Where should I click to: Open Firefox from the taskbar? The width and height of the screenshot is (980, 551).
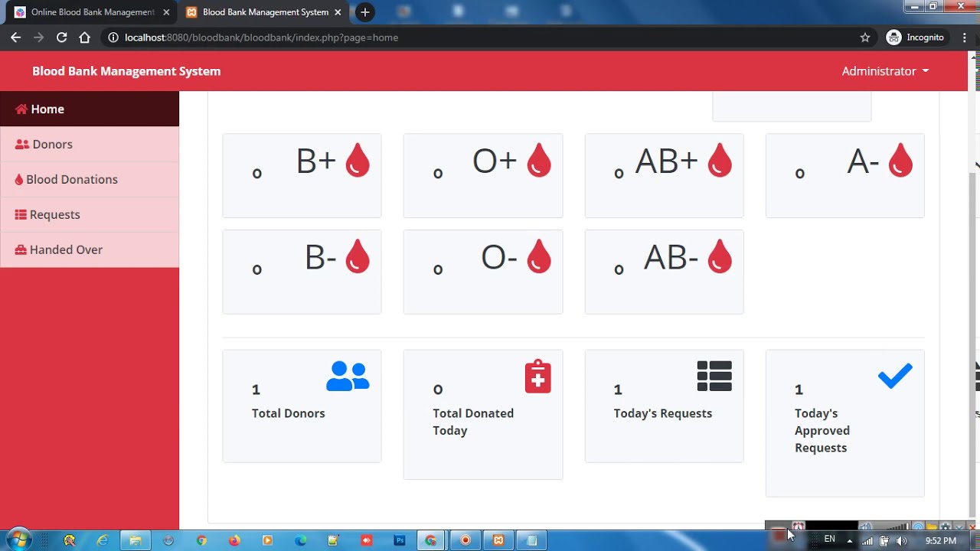tap(234, 540)
